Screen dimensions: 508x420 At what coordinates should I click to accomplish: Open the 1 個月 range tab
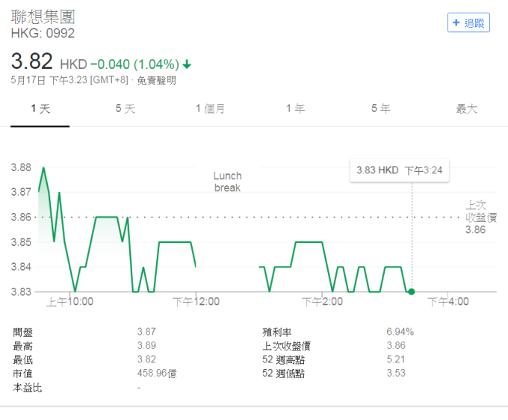point(210,108)
